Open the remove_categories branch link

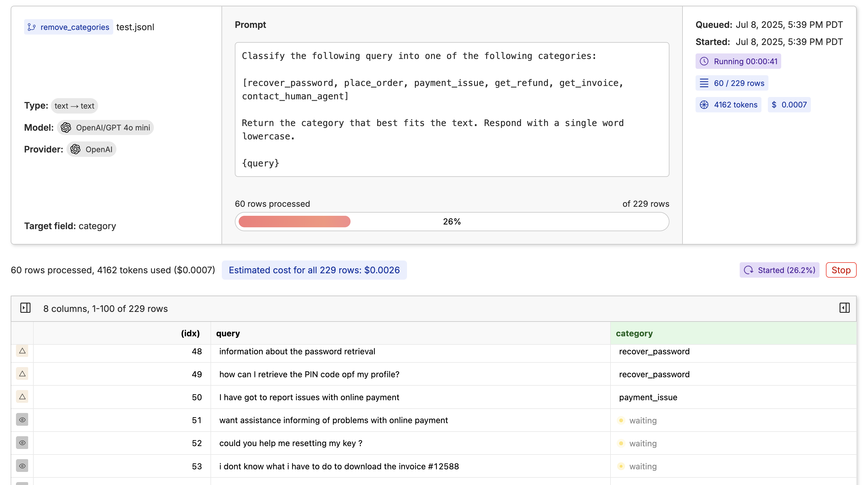coord(75,27)
